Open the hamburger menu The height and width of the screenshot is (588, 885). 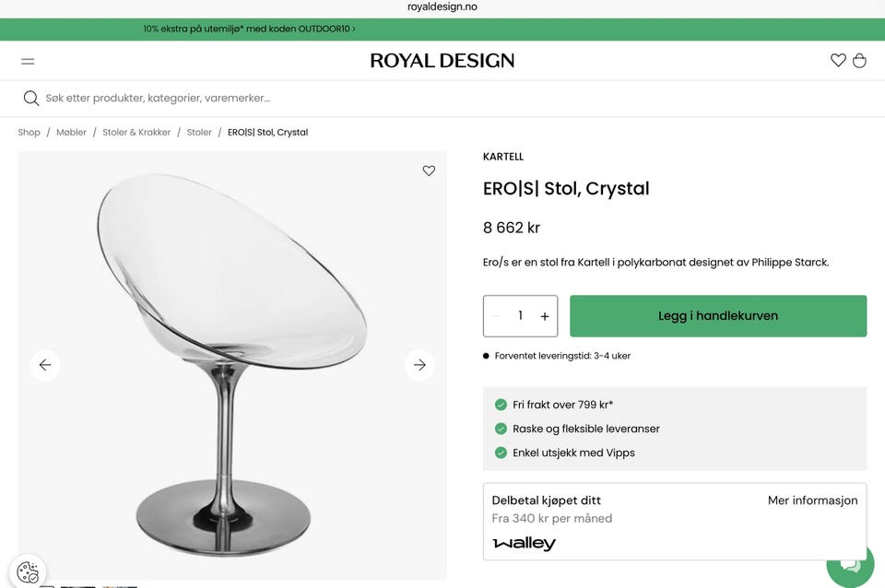coord(28,61)
